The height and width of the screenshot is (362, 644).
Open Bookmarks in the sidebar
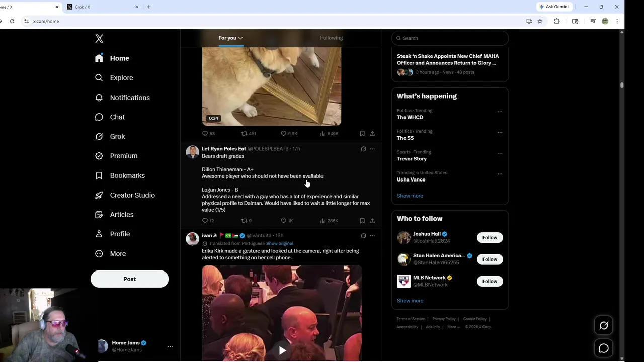click(x=120, y=175)
